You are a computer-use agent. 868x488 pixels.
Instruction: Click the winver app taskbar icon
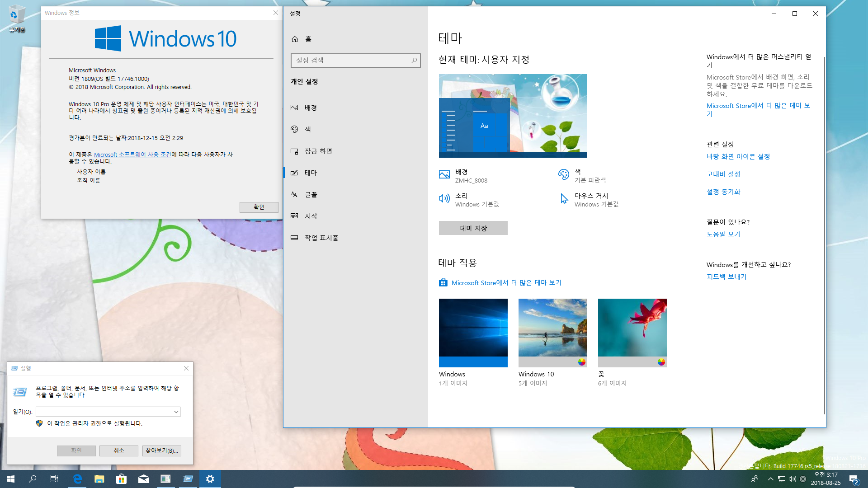pos(166,479)
